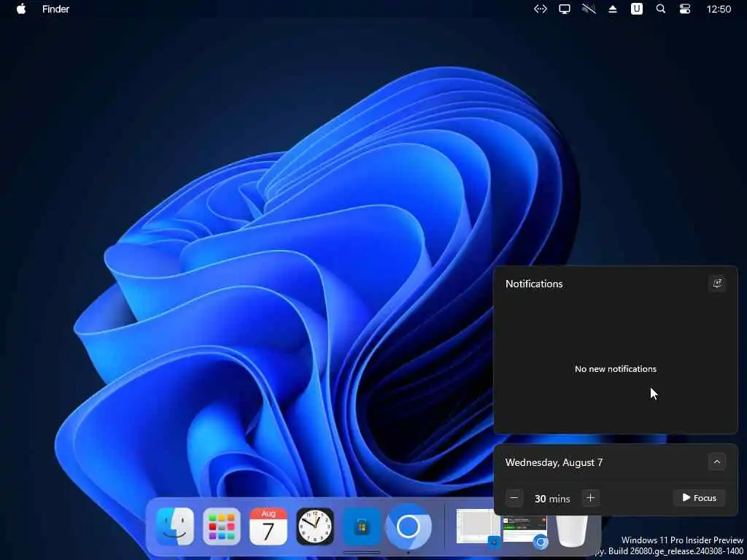Click the Wednesday, August 7 date label
Screen dimensions: 747x560
[x=554, y=462]
